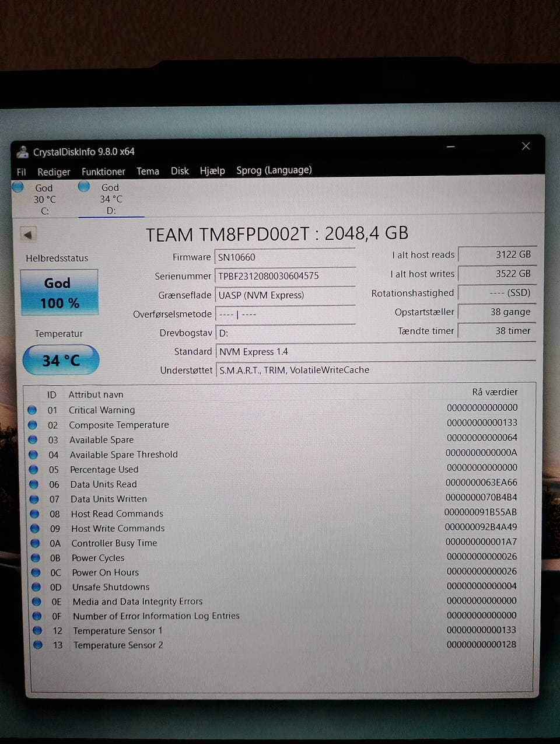Viewport: 560px width, 744px height.
Task: Open the Sprog (Language) menu
Action: pos(274,170)
